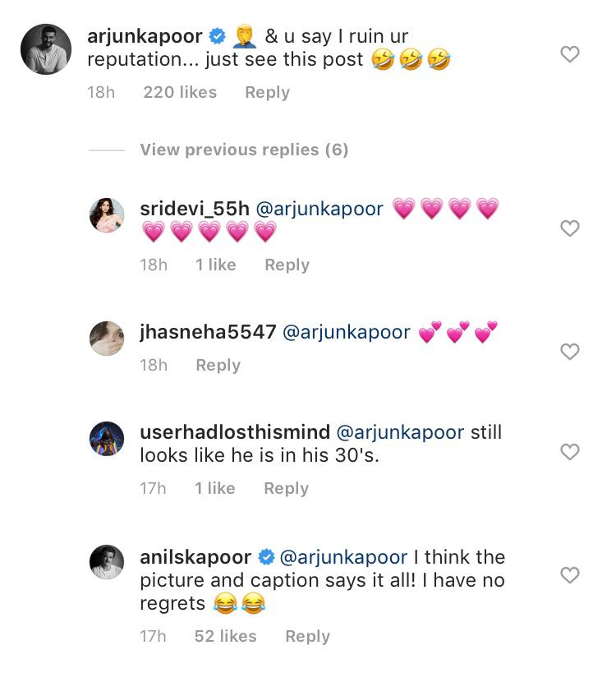Open @arjunkapoor mention in userhadlosthismind's reply
Screen dimensions: 616x673
pyautogui.click(x=400, y=432)
